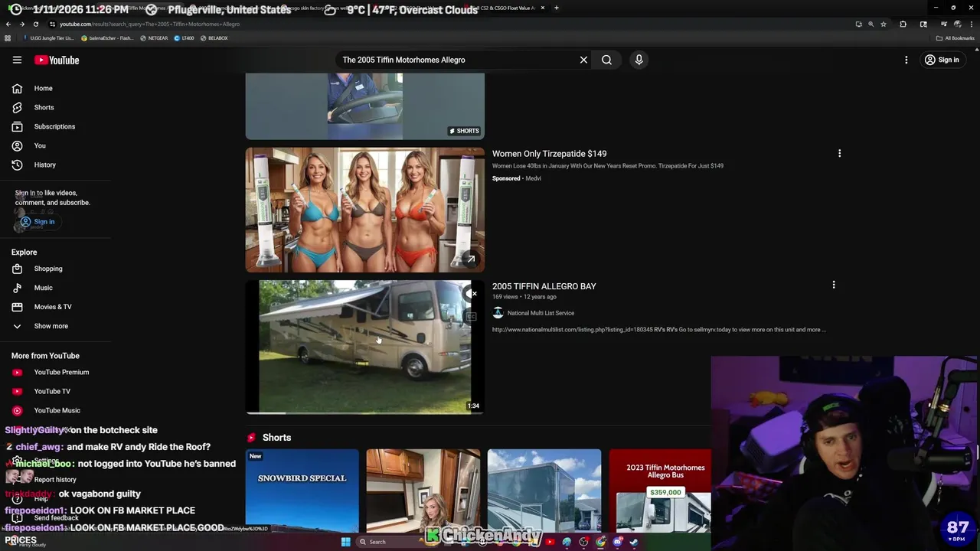Open the 2005 TIFFIN ALLEGRO BAY video title
The width and height of the screenshot is (980, 551).
pyautogui.click(x=544, y=286)
